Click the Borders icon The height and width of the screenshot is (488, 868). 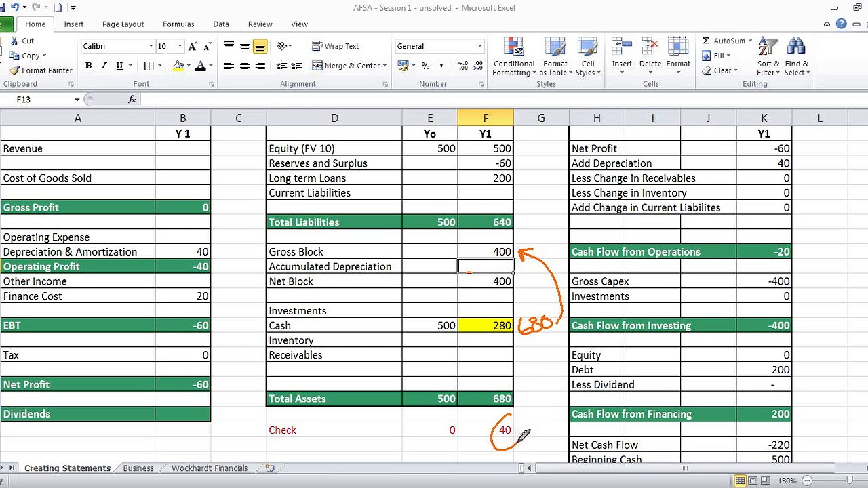[x=149, y=66]
